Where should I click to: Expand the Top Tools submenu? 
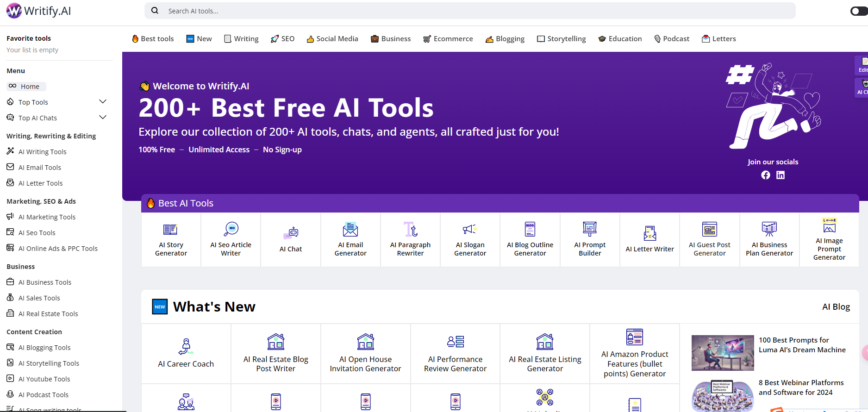pos(103,102)
